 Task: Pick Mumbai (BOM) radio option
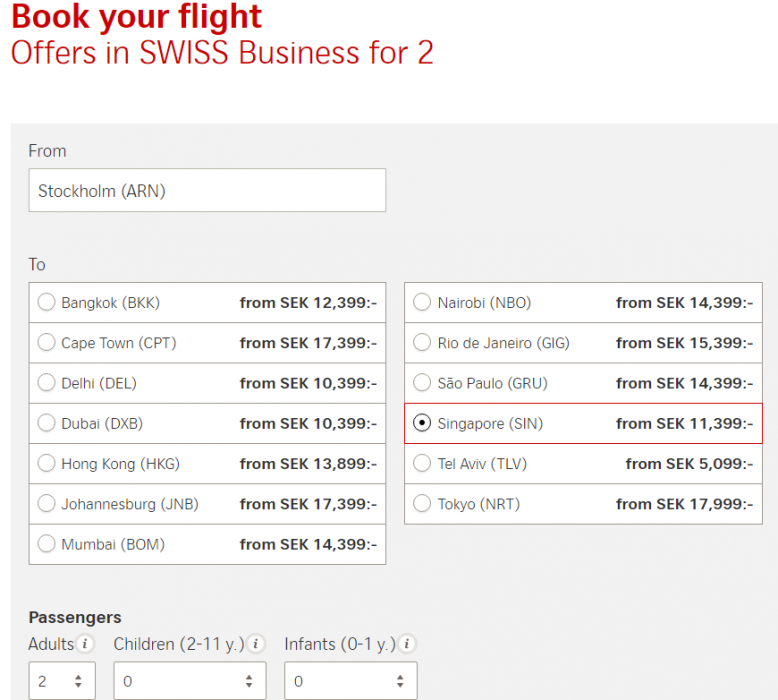46,544
